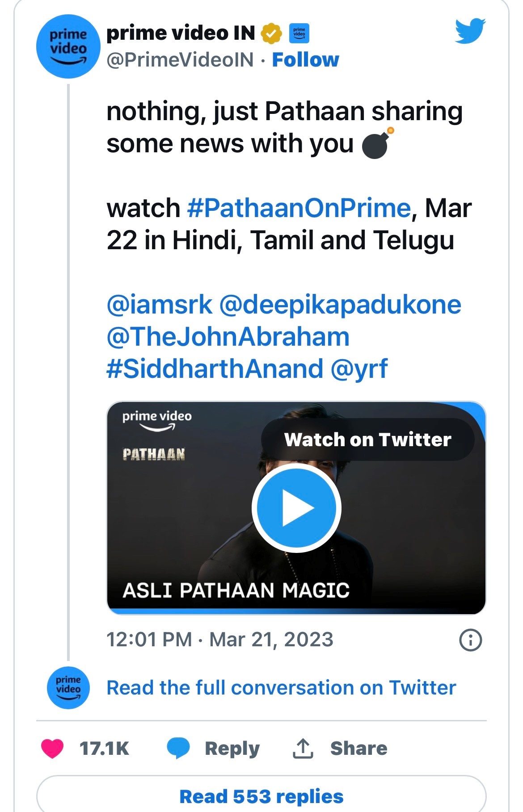The width and height of the screenshot is (523, 812).
Task: Click the reply speech bubble icon
Action: pyautogui.click(x=178, y=748)
